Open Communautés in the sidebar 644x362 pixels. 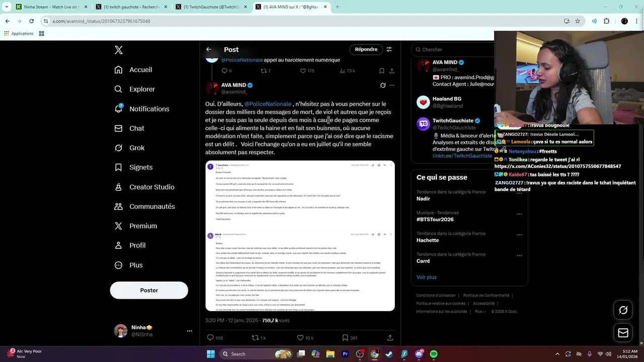[x=145, y=207]
